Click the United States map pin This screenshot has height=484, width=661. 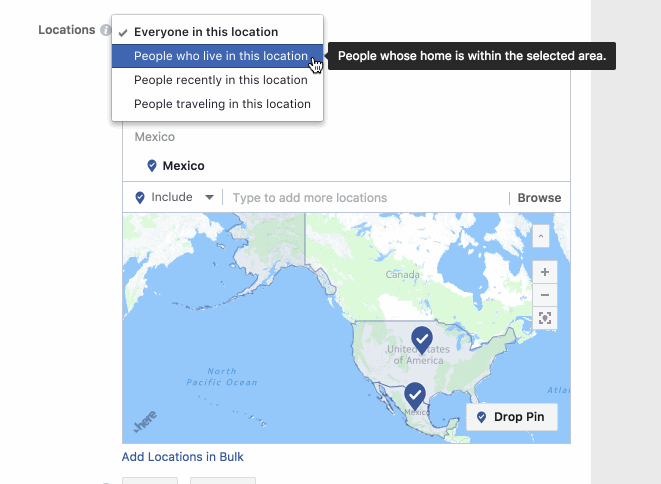pos(422,340)
